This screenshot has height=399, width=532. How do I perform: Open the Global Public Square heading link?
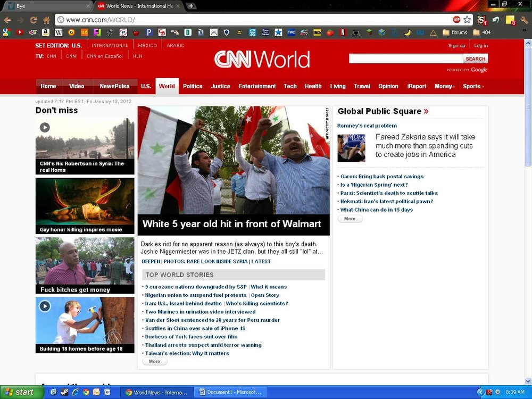pyautogui.click(x=383, y=111)
